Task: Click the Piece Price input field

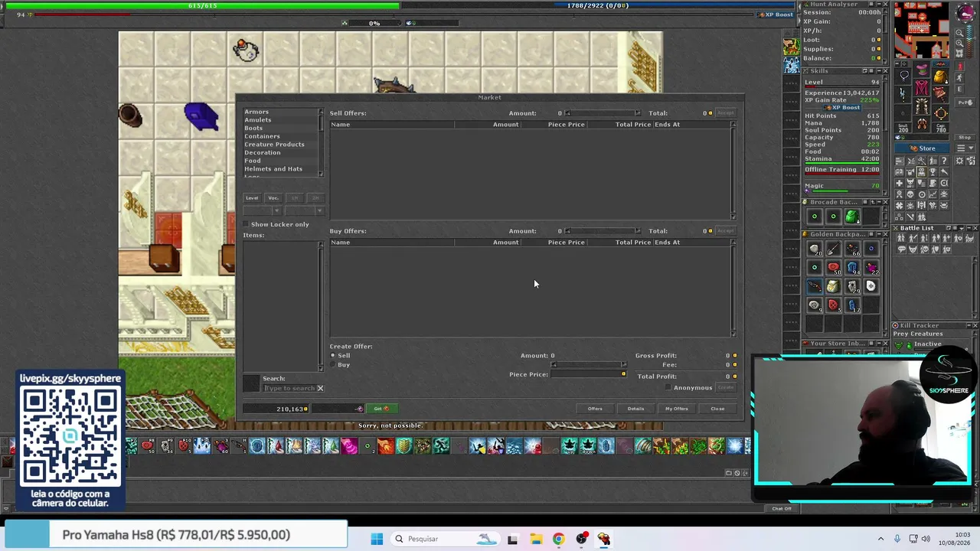Action: [x=588, y=374]
